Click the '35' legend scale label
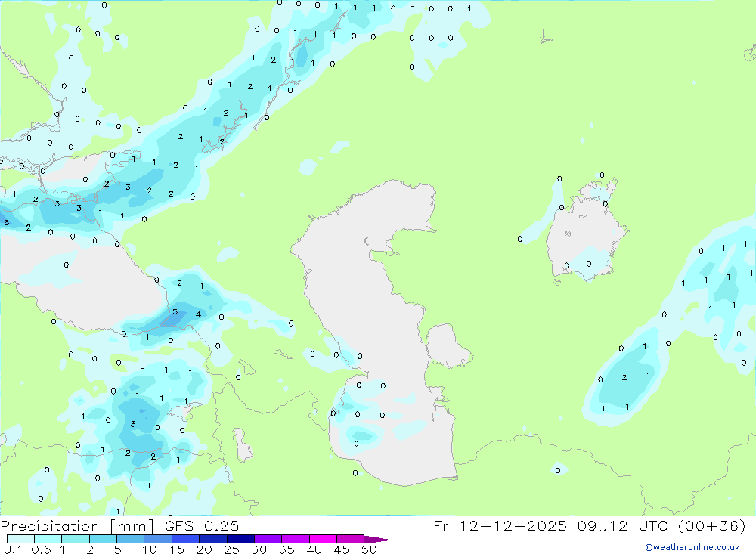 pyautogui.click(x=287, y=549)
